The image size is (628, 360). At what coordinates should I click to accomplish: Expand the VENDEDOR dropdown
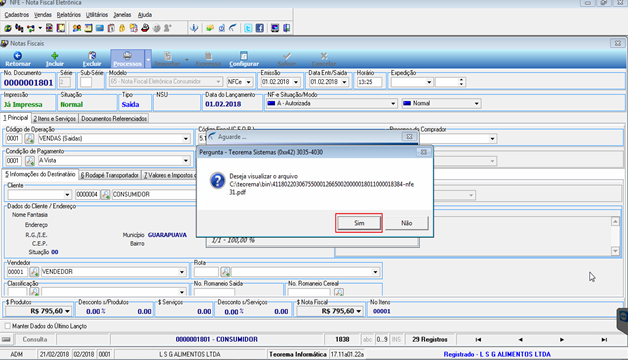point(182,272)
